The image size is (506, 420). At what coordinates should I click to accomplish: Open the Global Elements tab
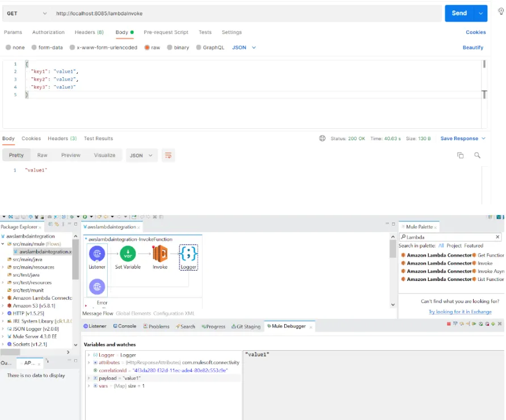(133, 313)
